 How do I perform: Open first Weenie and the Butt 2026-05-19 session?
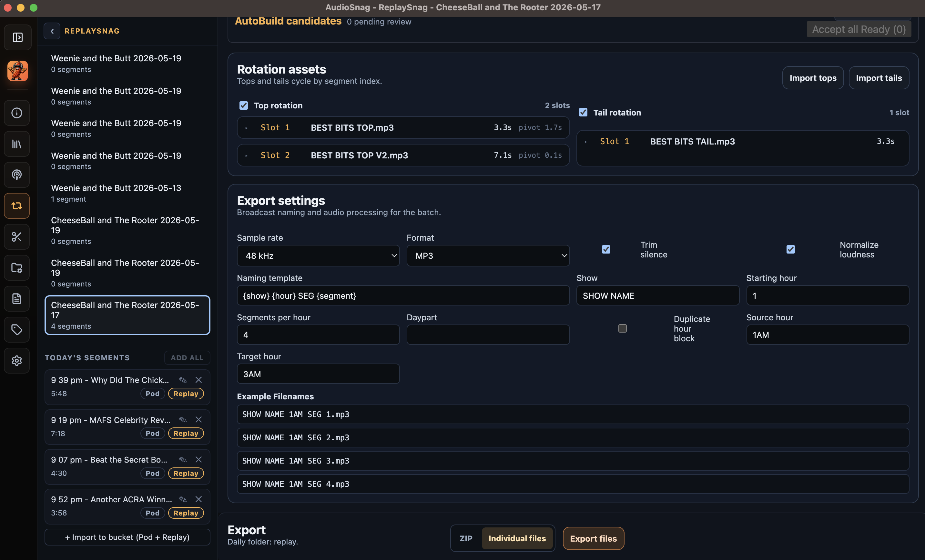point(127,64)
